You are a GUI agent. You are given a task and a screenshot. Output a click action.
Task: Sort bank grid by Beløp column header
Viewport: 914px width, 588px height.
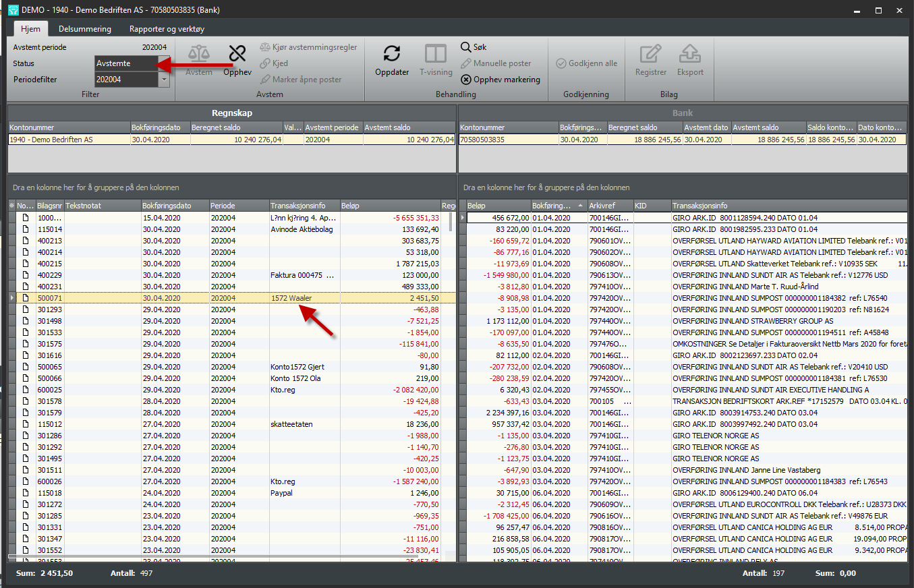pos(498,206)
